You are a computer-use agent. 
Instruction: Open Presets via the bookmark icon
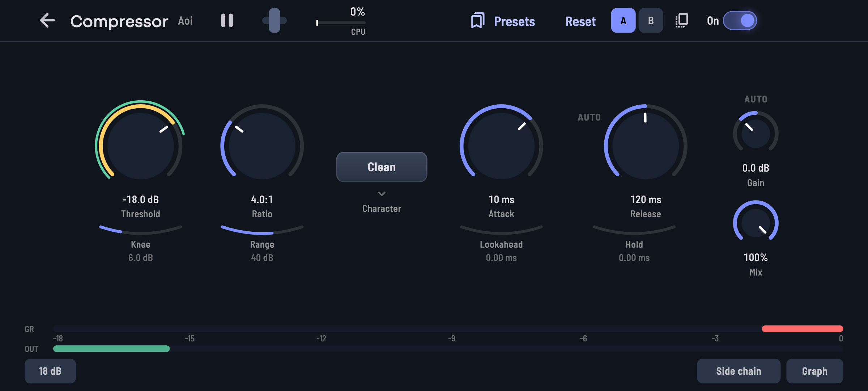[x=478, y=21]
